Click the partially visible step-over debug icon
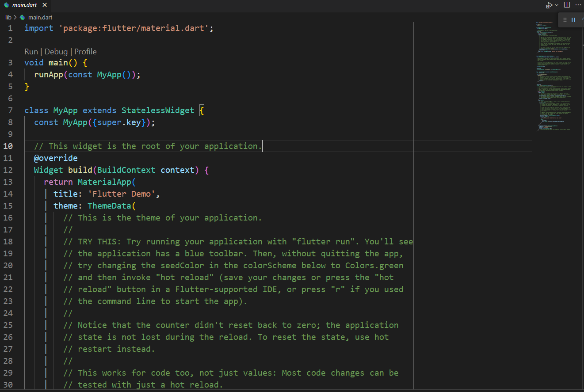 [582, 20]
